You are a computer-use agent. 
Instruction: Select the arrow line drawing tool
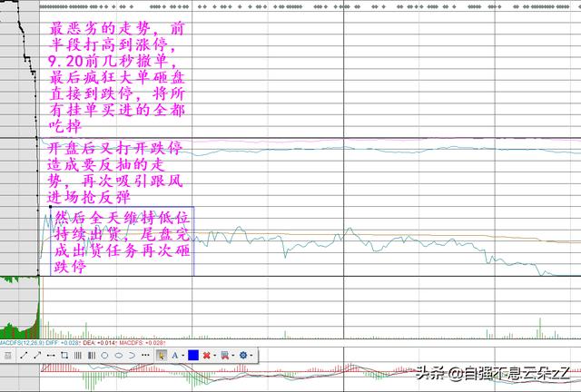pos(37,355)
